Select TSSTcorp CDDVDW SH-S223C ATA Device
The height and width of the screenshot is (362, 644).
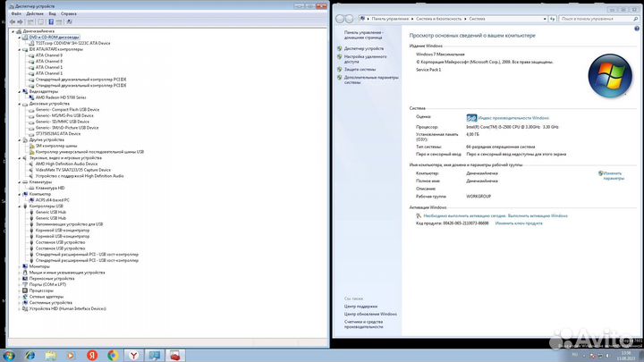pyautogui.click(x=72, y=43)
